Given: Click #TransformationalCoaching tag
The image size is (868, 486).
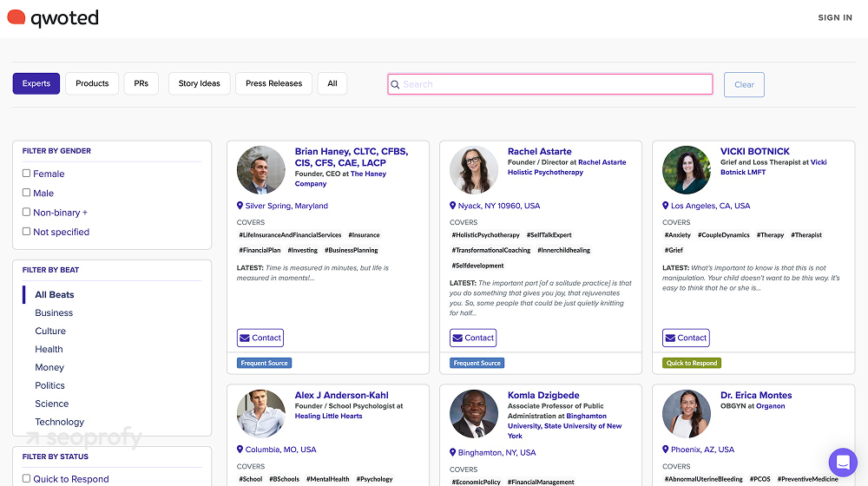Looking at the screenshot, I should point(491,250).
